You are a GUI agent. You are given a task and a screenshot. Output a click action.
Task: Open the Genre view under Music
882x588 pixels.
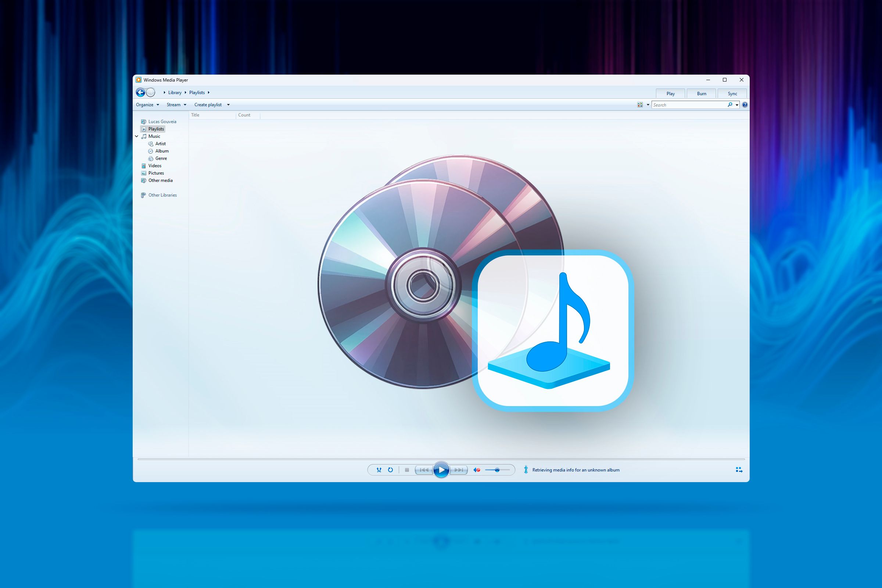click(x=161, y=158)
